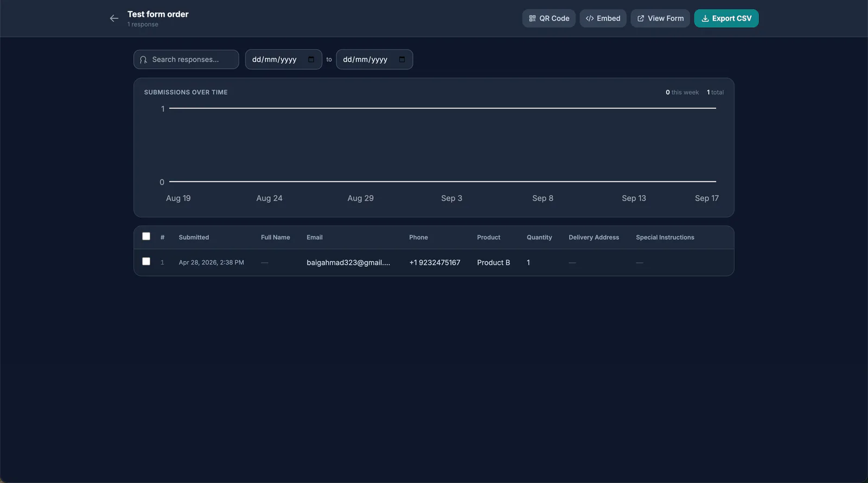Click the Apr 28, 2026, 2:38 PM cell
The image size is (868, 483).
[x=212, y=262]
